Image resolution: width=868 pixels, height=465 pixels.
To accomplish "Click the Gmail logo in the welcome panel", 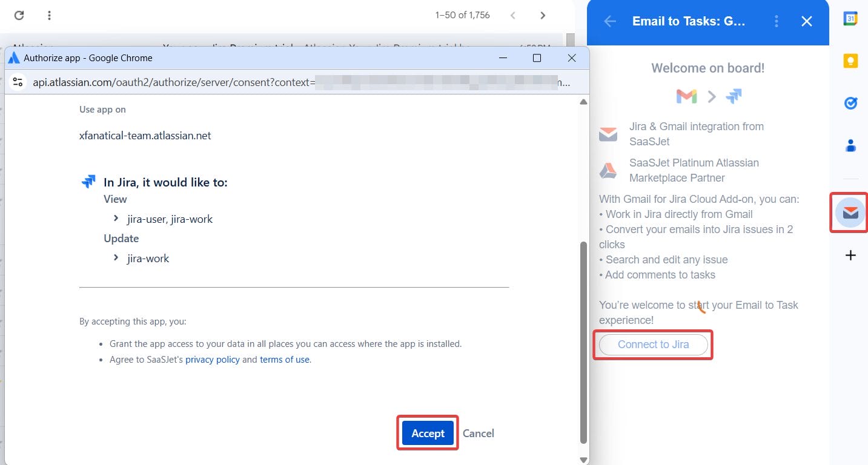I will click(686, 96).
